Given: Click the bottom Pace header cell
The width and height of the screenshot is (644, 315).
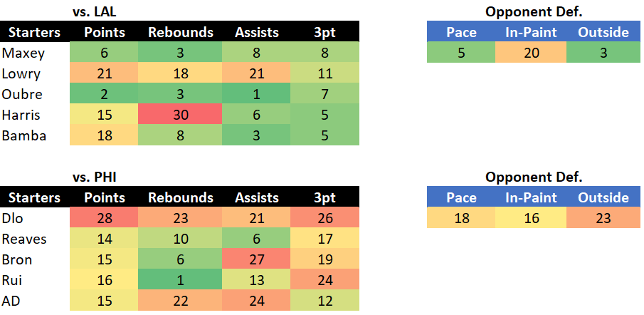Looking at the screenshot, I should [461, 197].
